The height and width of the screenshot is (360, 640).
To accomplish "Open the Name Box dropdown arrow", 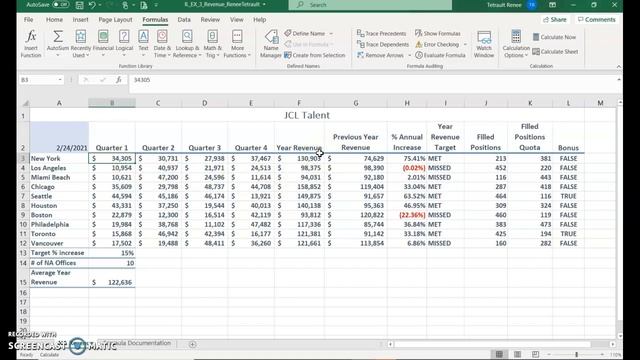I will [60, 80].
